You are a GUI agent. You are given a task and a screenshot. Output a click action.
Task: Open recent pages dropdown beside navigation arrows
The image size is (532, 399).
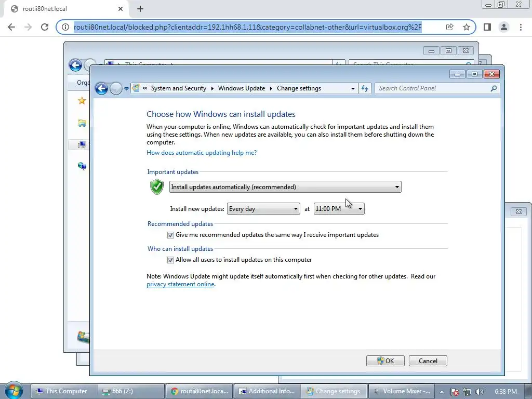click(x=126, y=88)
